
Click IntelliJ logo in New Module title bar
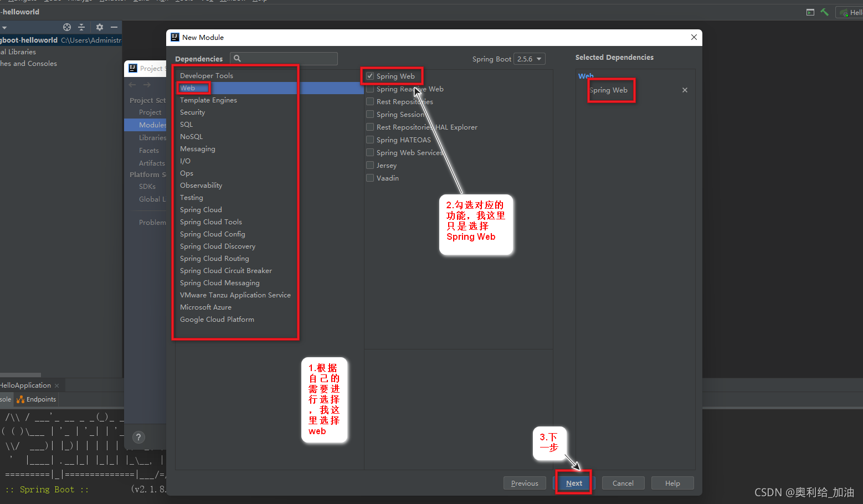point(175,37)
